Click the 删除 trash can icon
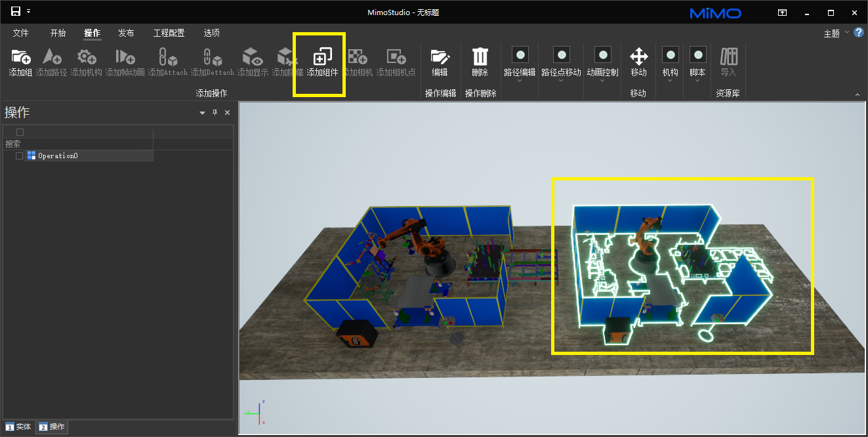 click(x=480, y=57)
